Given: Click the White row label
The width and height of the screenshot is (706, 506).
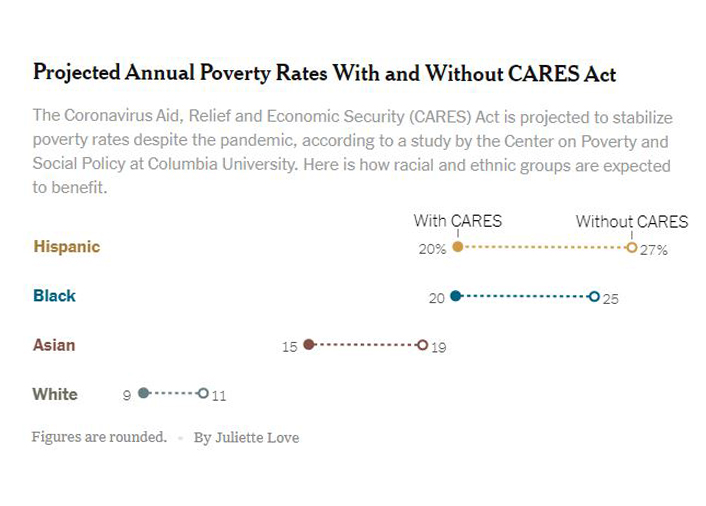Looking at the screenshot, I should (x=55, y=394).
